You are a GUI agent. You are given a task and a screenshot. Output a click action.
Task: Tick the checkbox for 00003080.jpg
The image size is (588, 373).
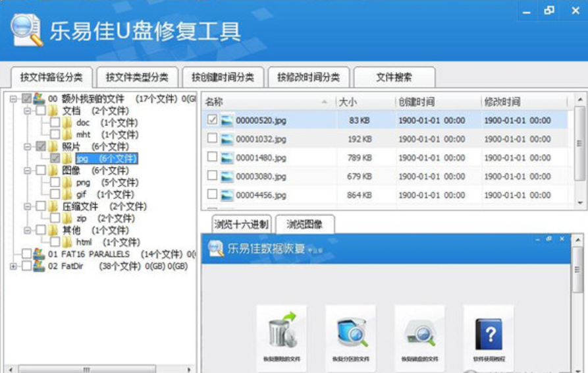pos(212,176)
